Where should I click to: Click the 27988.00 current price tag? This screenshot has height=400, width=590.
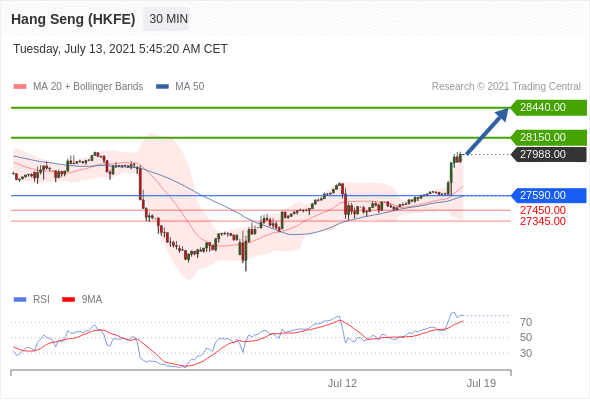(549, 154)
